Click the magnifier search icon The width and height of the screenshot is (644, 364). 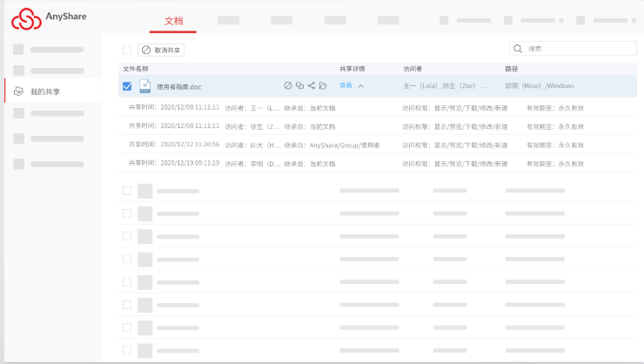[519, 50]
